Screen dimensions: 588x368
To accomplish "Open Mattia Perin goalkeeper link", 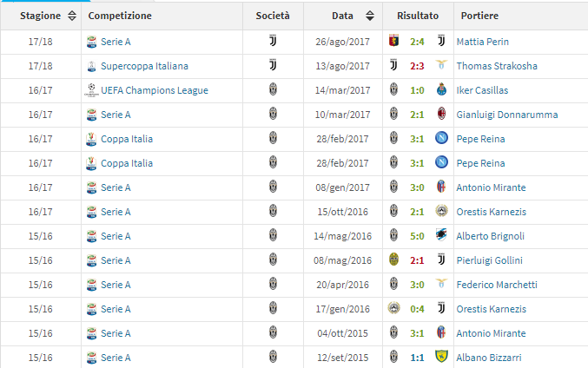I will click(x=482, y=42).
